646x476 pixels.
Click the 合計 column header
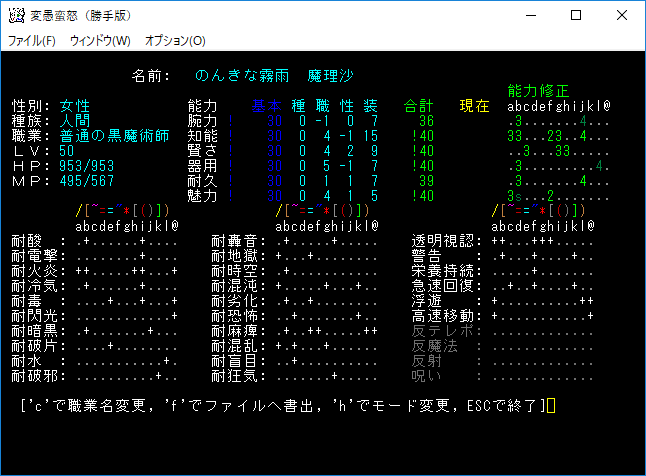tap(419, 106)
